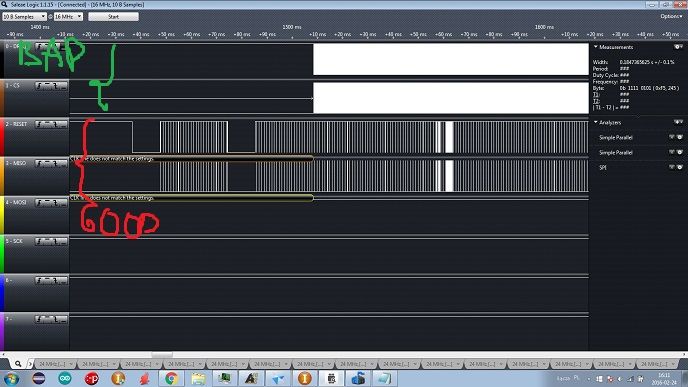Set rising edge trigger on CS channel
The height and width of the screenshot is (387, 688).
click(39, 86)
